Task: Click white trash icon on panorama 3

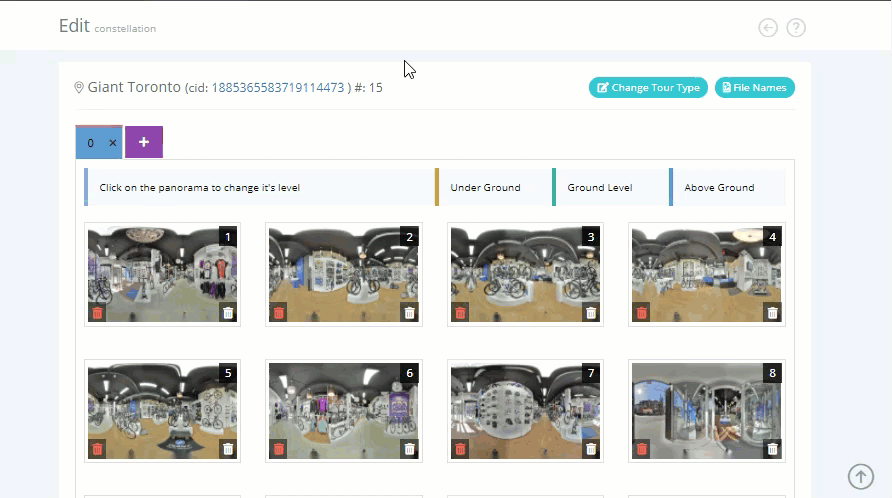Action: click(591, 313)
